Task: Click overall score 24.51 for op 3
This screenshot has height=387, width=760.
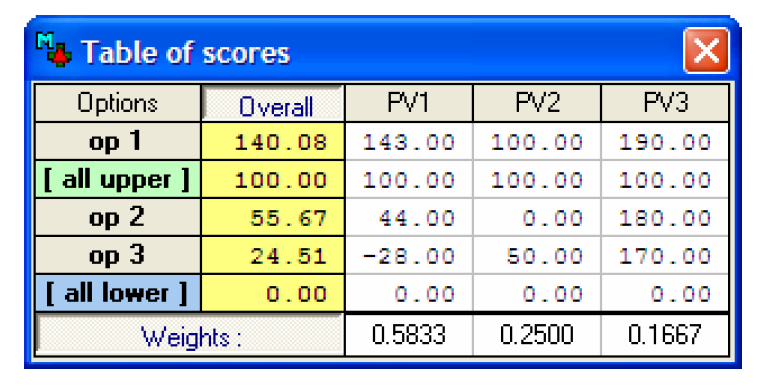Action: (x=273, y=255)
